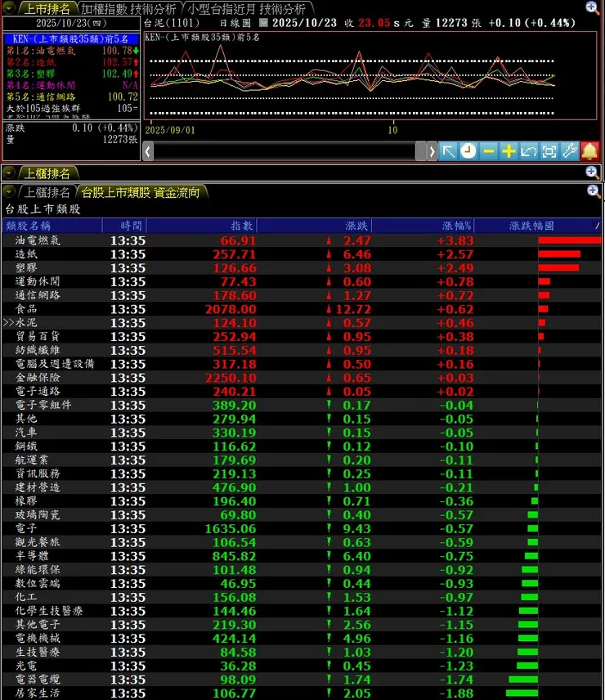
Task: Click 第3名:塑膠 in ranking list
Action: pos(71,74)
